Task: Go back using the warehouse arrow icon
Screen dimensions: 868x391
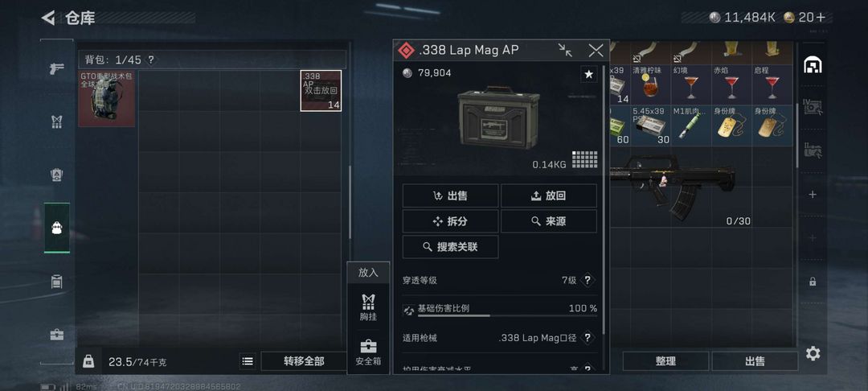Action: click(48, 19)
